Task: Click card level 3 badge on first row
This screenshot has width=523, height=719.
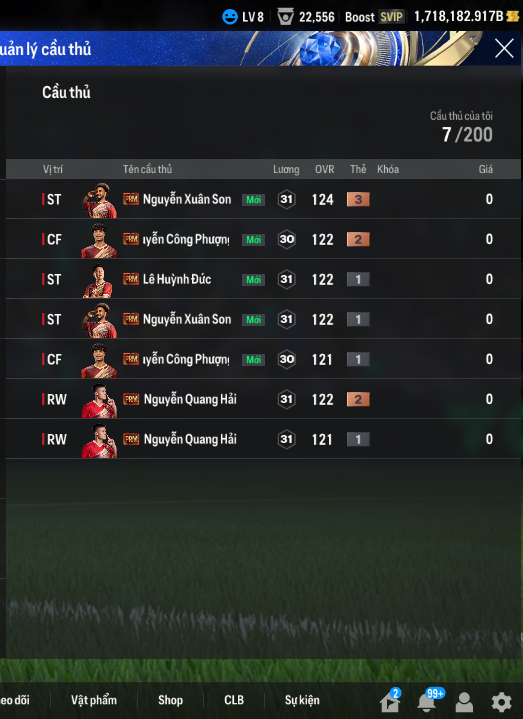Action: (x=358, y=199)
